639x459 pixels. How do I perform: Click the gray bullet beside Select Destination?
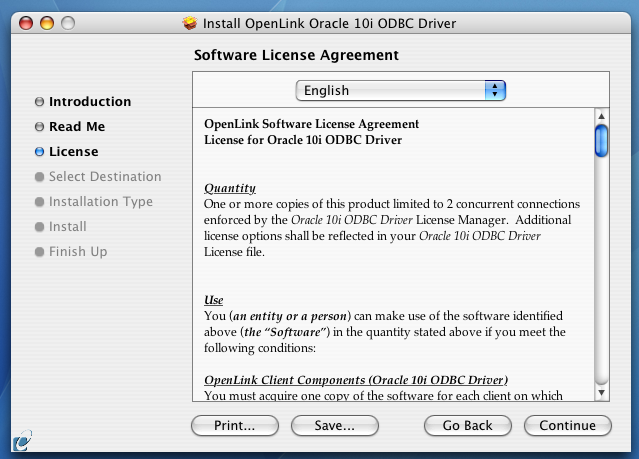40,177
